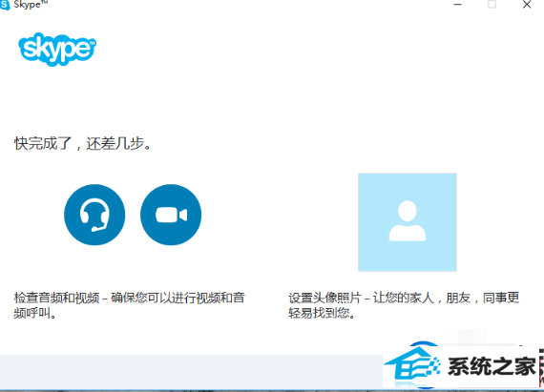Click the light blue profile picture placeholder
The image size is (544, 392).
408,222
